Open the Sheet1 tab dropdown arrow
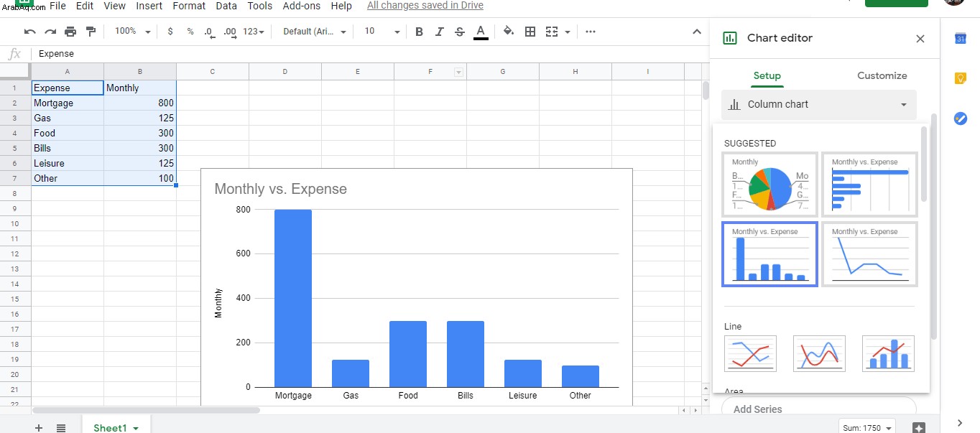The width and height of the screenshot is (980, 433). (x=136, y=428)
